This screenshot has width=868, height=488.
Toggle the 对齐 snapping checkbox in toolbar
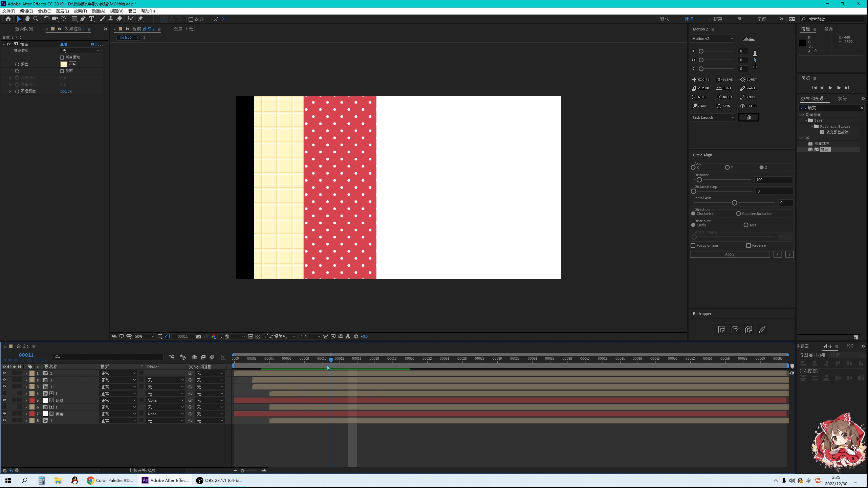pyautogui.click(x=191, y=19)
